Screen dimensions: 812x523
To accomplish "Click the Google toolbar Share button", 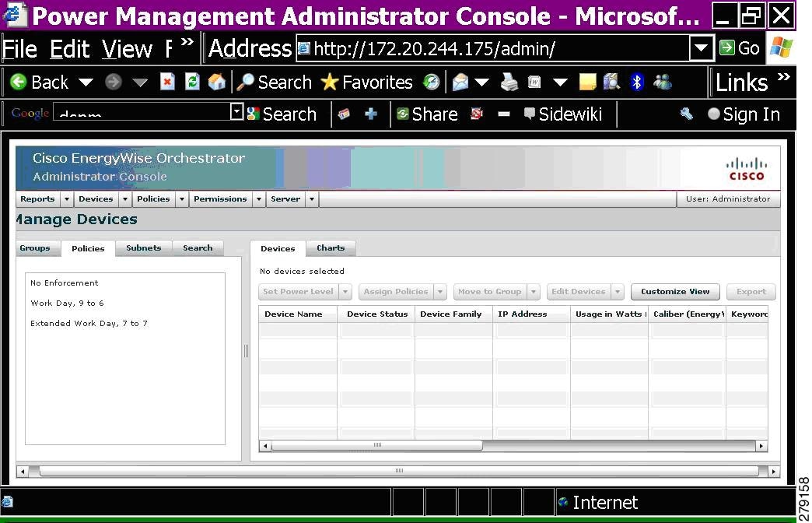I will (x=427, y=114).
